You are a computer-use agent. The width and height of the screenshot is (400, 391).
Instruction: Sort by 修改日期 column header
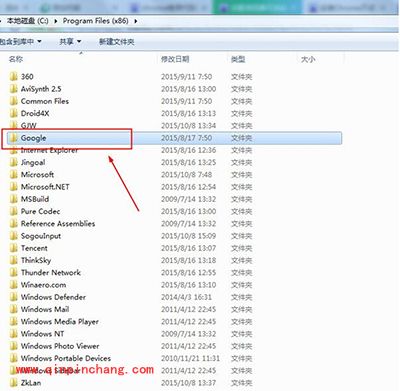coord(175,59)
